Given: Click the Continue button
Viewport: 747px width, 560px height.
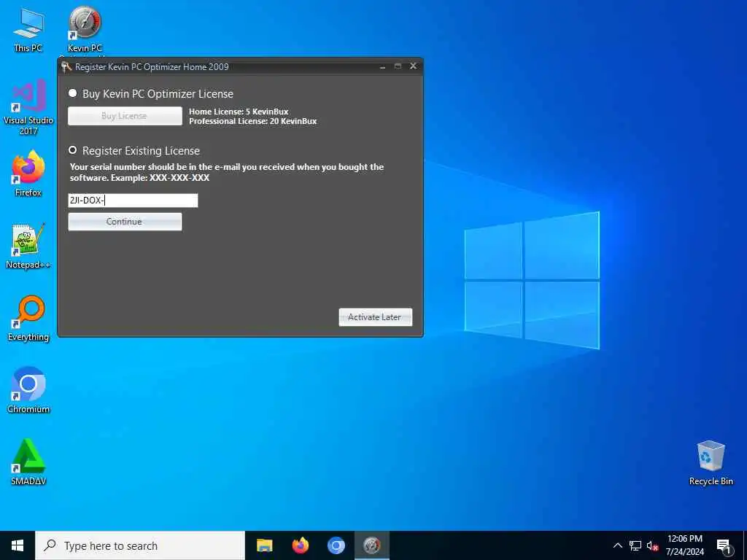Looking at the screenshot, I should (x=125, y=222).
